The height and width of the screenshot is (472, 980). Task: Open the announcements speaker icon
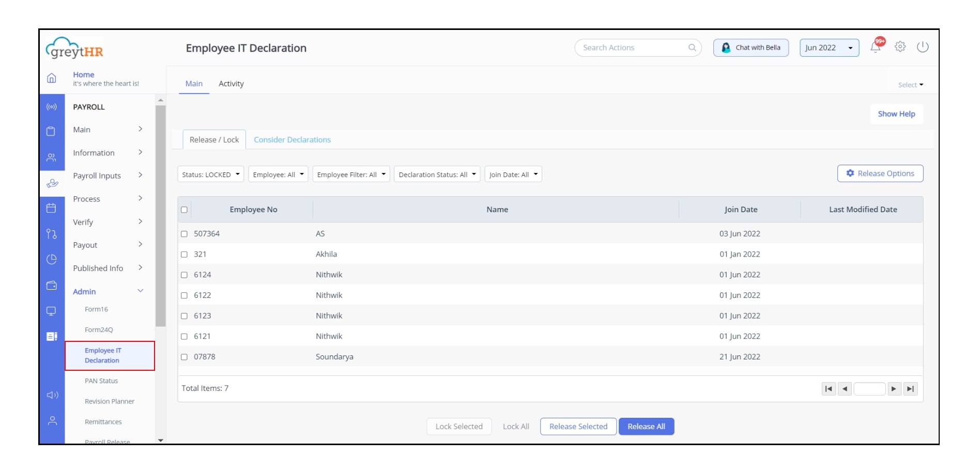[x=52, y=395]
